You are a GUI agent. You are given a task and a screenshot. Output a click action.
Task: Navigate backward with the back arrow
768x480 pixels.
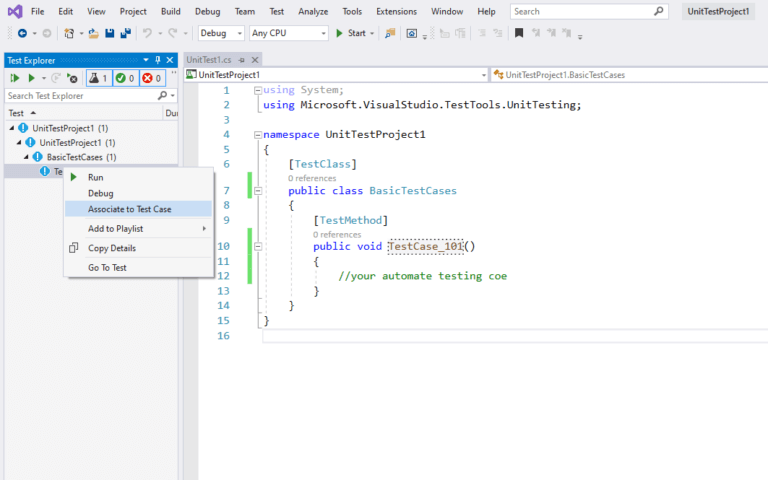coord(22,33)
